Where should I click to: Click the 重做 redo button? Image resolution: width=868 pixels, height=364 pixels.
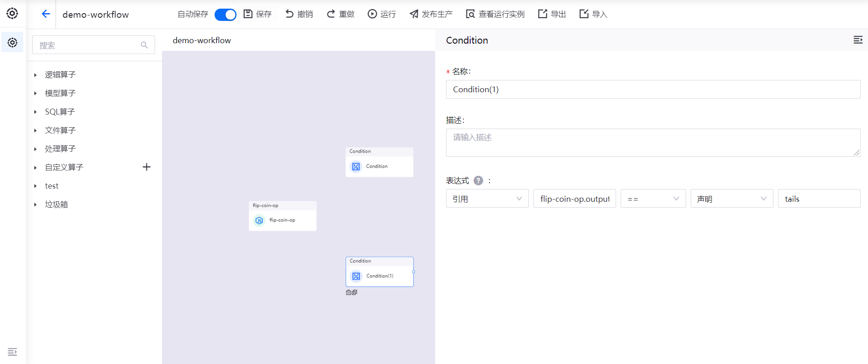341,14
